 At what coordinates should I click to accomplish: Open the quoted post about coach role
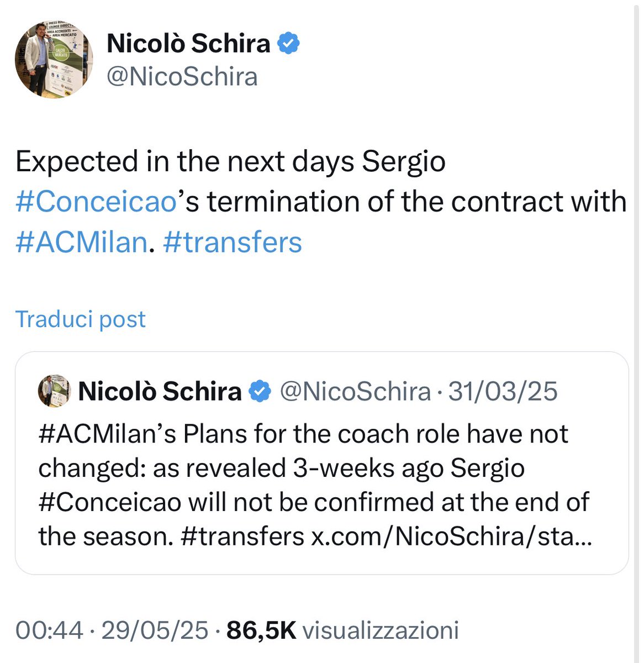[x=321, y=463]
